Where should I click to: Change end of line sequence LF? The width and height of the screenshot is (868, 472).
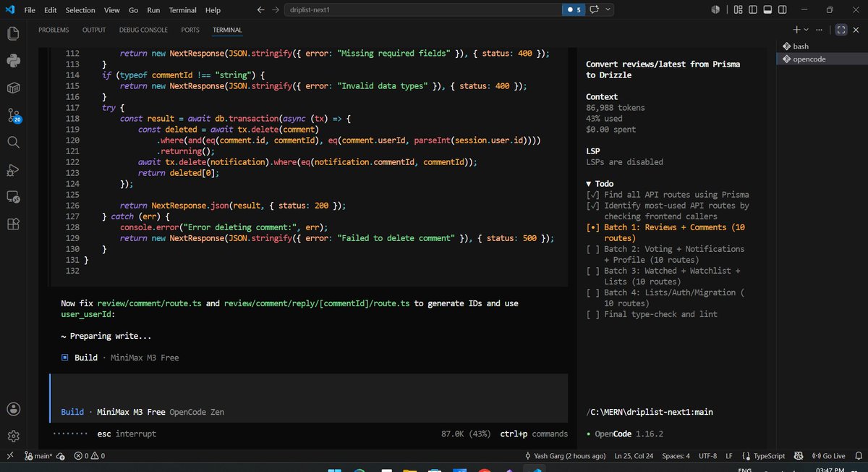pyautogui.click(x=729, y=456)
